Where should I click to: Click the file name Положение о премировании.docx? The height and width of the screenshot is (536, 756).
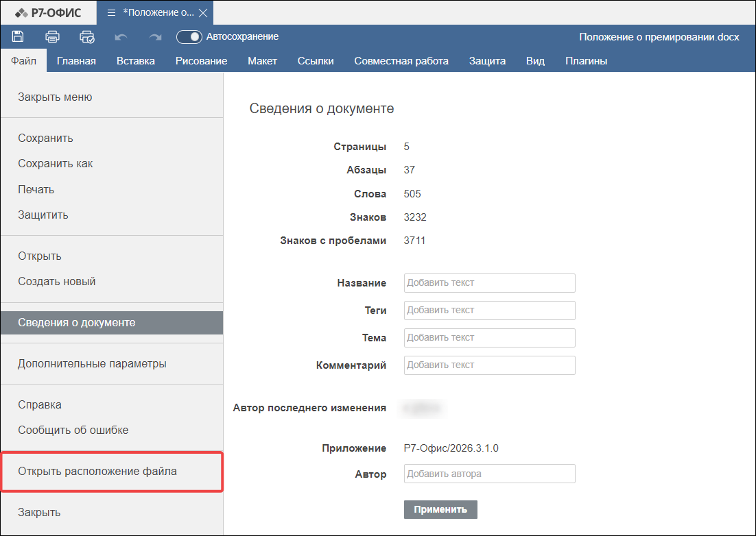659,37
